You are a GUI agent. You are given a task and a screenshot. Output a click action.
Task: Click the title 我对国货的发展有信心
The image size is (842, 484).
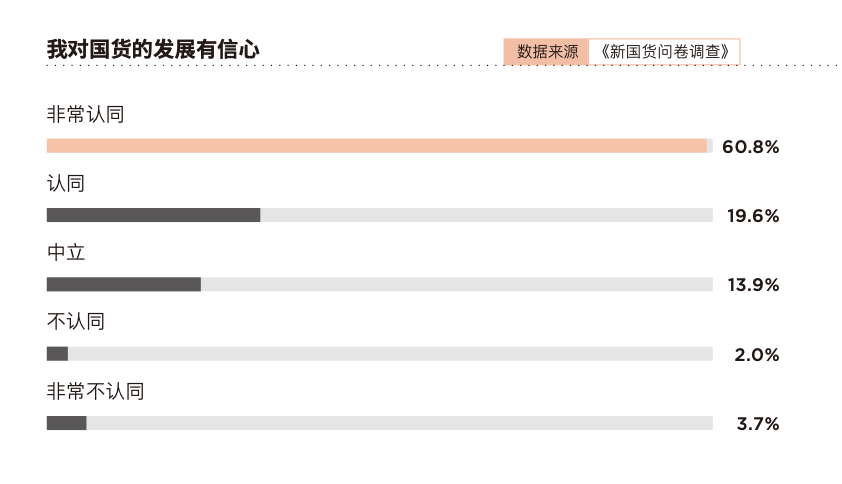click(153, 50)
